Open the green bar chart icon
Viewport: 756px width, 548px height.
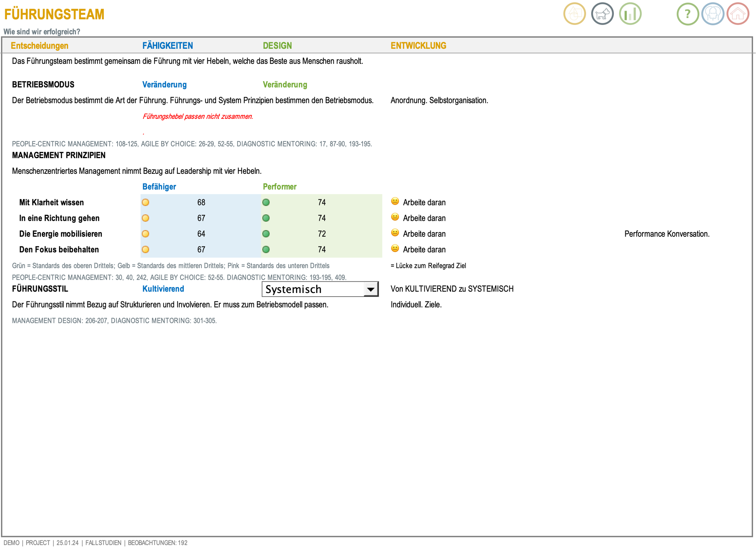pos(630,14)
